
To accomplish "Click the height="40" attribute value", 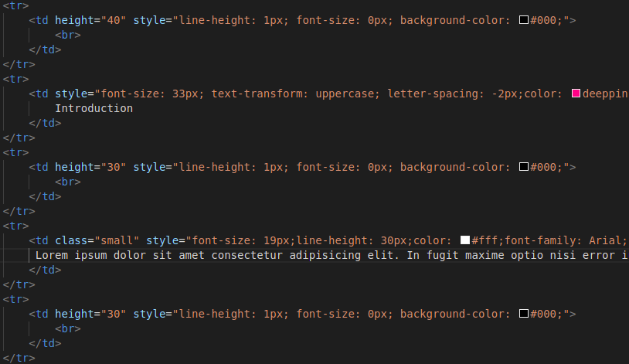I will [114, 20].
